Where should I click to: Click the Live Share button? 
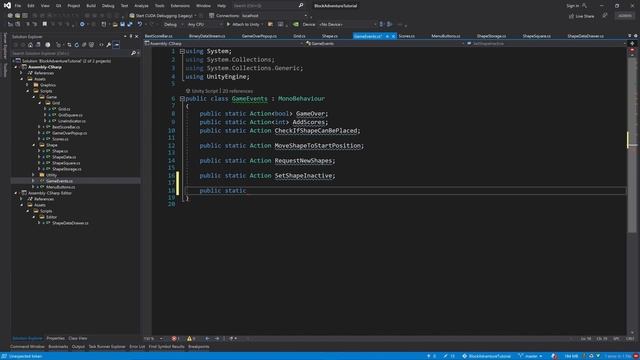click(x=582, y=16)
